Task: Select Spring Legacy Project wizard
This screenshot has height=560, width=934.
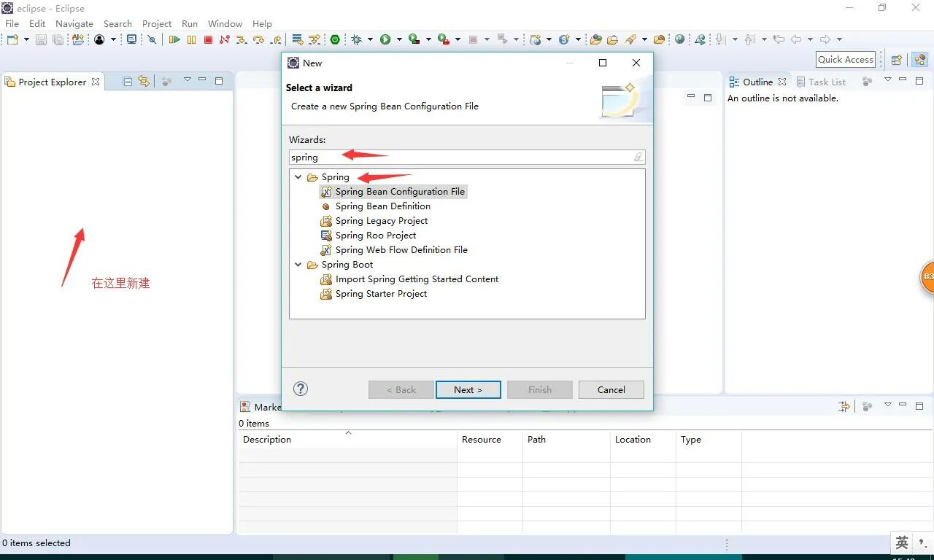Action: 374,221
